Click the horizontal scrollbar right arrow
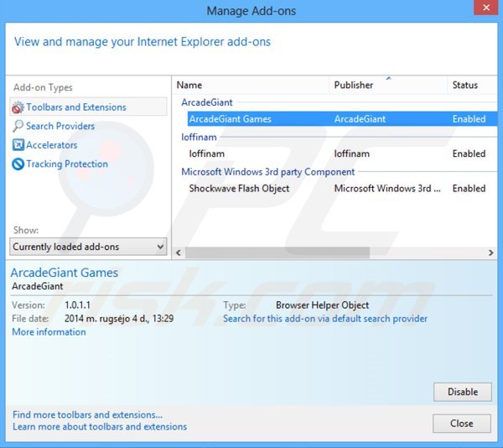The height and width of the screenshot is (448, 503). click(490, 253)
